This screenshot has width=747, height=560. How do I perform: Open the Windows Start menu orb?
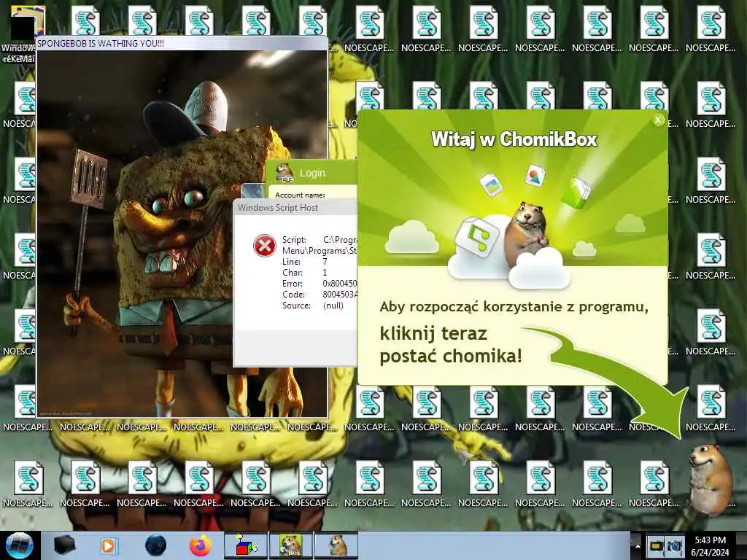coord(20,545)
